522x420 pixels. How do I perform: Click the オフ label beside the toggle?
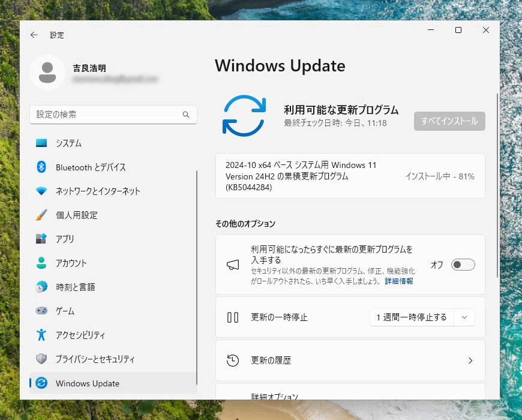tap(437, 265)
